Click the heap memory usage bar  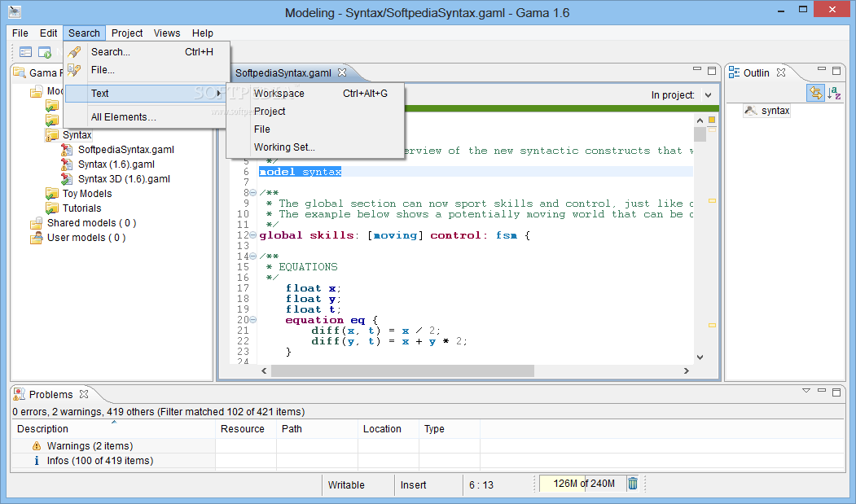tap(583, 484)
